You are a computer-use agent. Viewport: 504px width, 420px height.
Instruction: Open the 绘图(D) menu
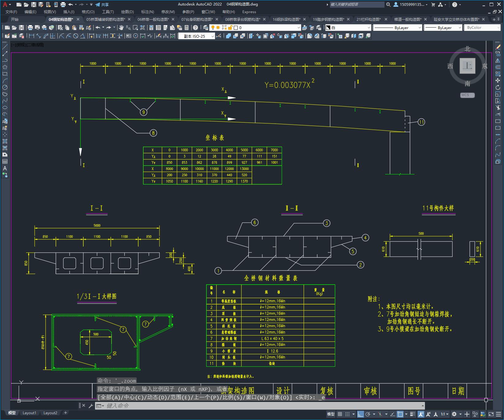(x=127, y=12)
